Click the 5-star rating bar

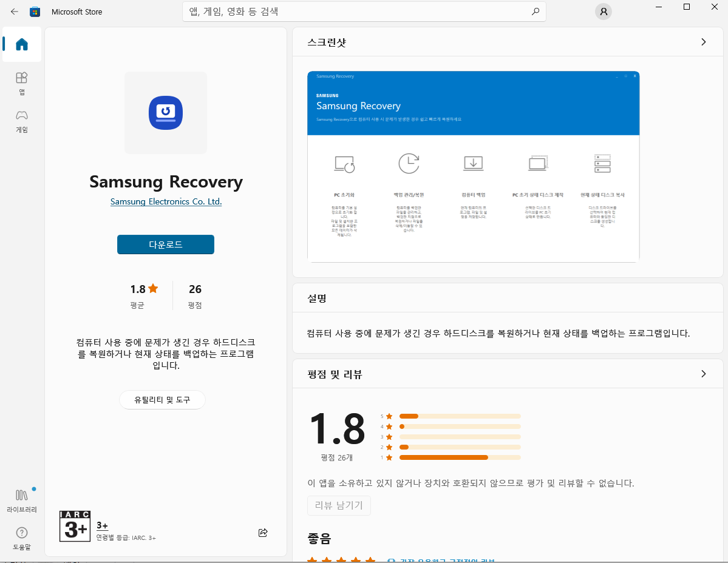460,416
